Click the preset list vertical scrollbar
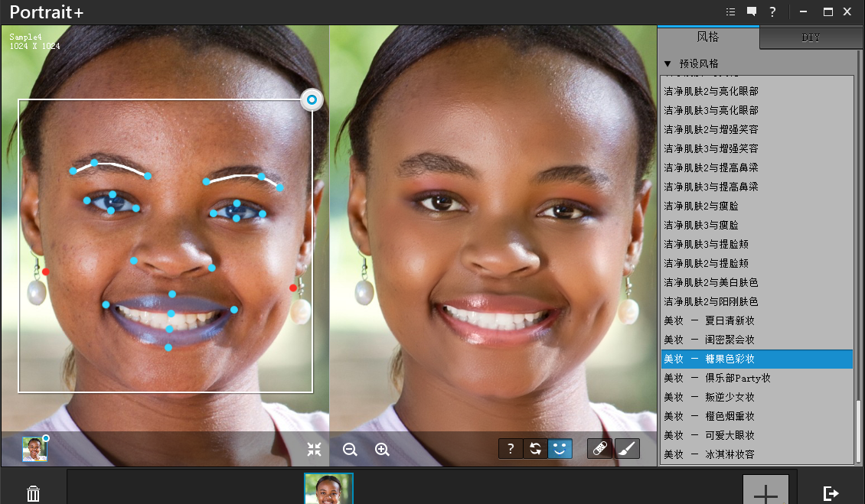This screenshot has width=865, height=504. coord(859,430)
